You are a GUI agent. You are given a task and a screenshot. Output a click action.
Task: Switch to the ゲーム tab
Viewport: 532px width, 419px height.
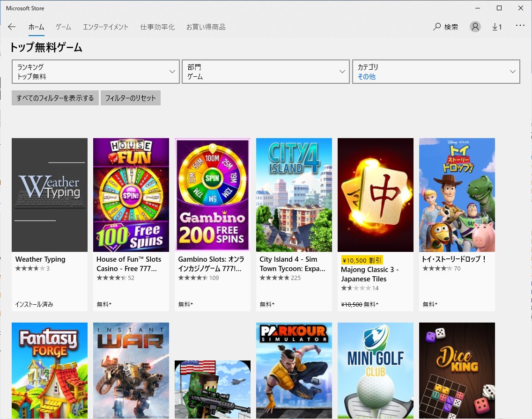pyautogui.click(x=63, y=27)
